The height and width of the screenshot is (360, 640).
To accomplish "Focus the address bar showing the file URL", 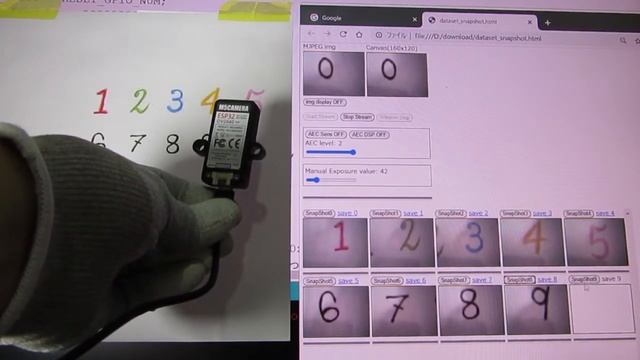I will tap(478, 38).
